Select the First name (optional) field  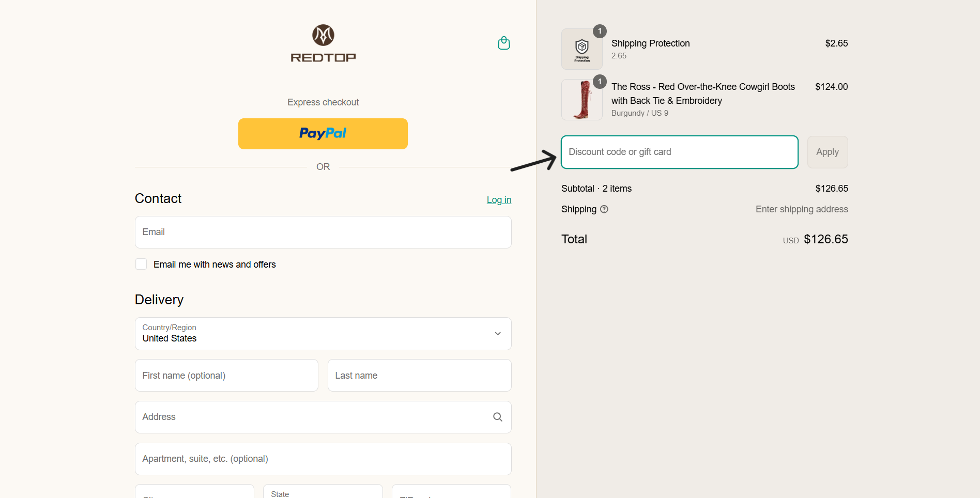point(226,376)
